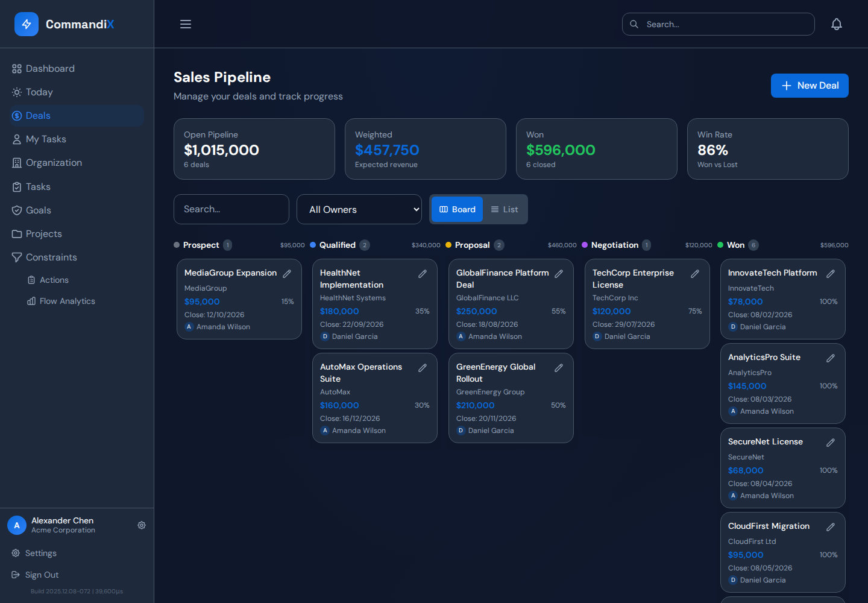Open the notifications bell
868x603 pixels.
[837, 24]
